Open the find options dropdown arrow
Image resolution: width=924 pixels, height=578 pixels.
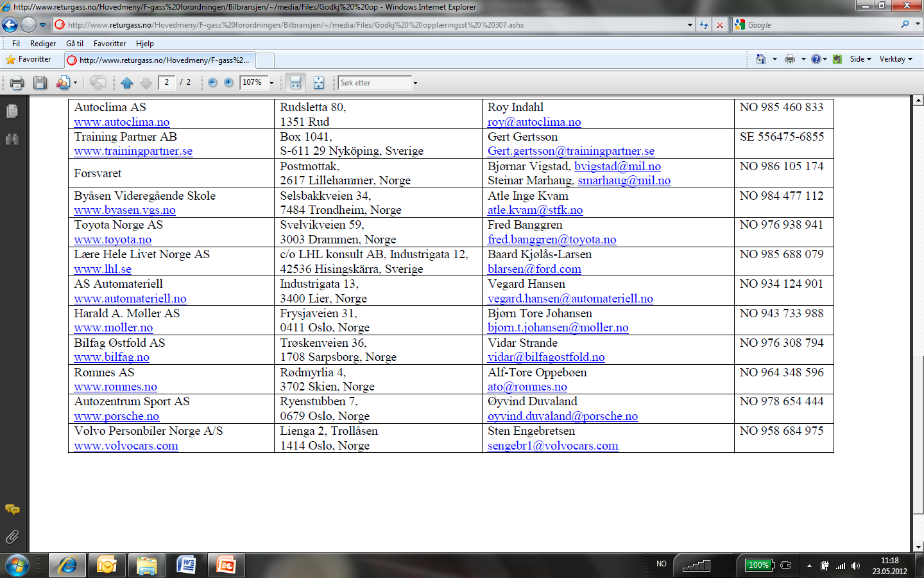point(415,83)
